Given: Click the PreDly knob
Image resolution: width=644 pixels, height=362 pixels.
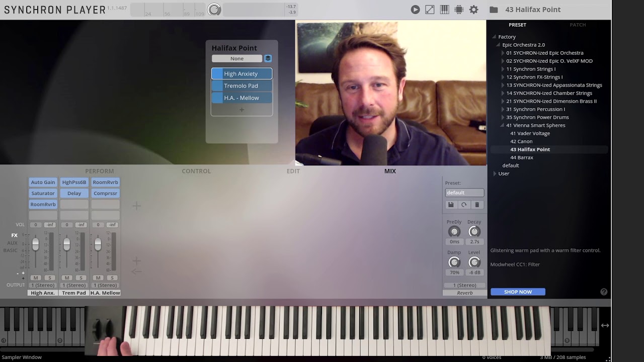Looking at the screenshot, I should coord(454,231).
